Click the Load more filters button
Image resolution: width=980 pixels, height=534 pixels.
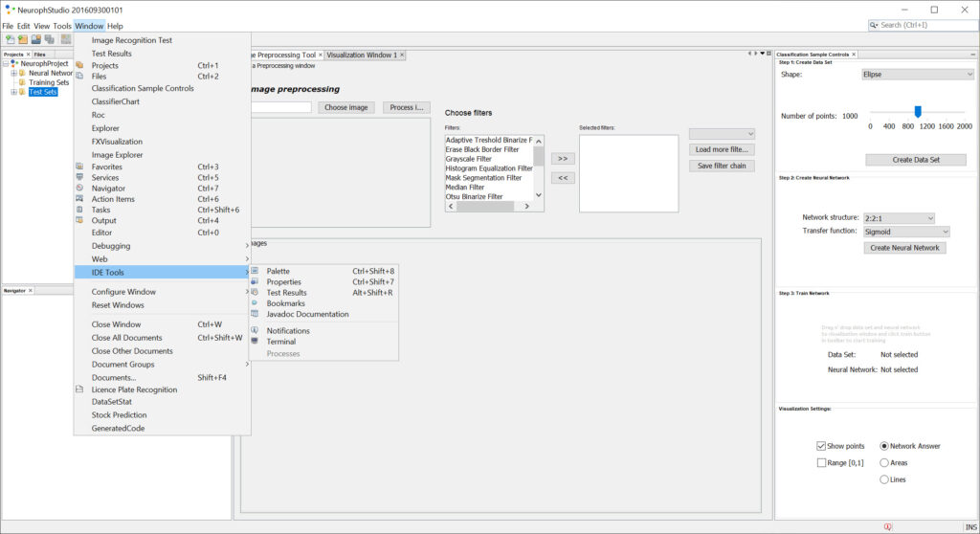click(722, 149)
